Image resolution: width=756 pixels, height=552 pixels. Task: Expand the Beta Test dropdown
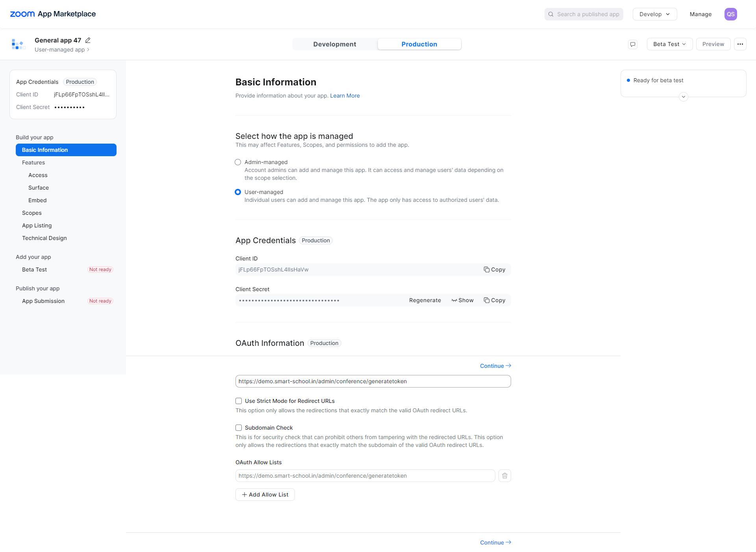pos(669,44)
